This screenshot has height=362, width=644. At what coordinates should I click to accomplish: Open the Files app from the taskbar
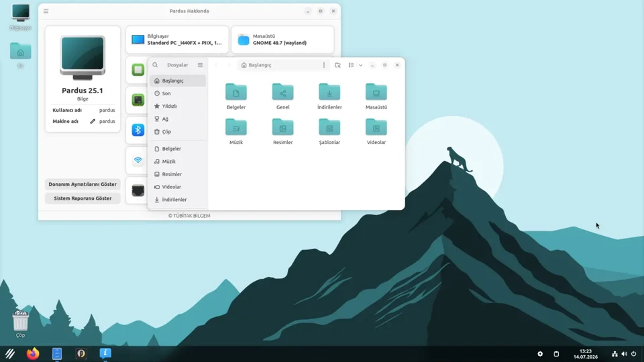point(57,353)
